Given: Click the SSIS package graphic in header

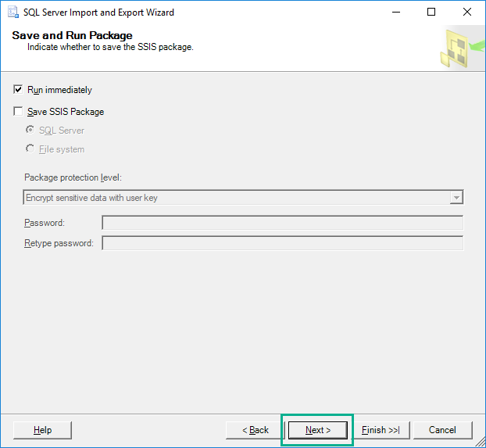Looking at the screenshot, I should (x=458, y=48).
